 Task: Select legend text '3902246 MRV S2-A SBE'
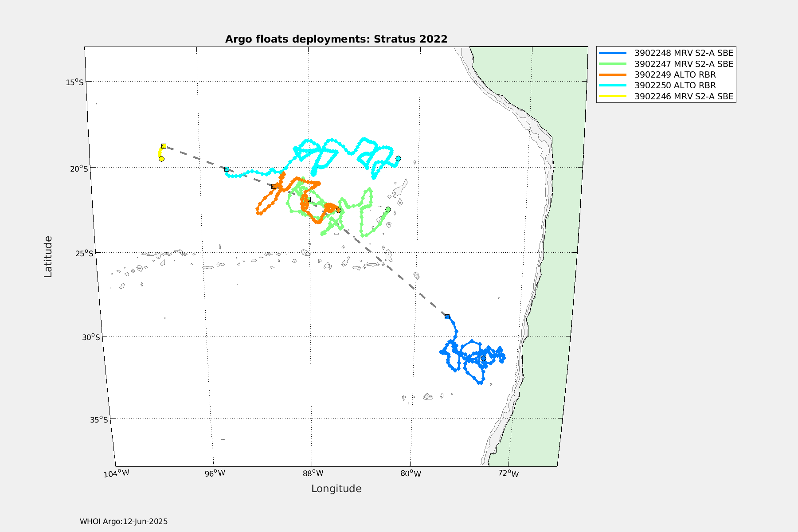coord(684,96)
